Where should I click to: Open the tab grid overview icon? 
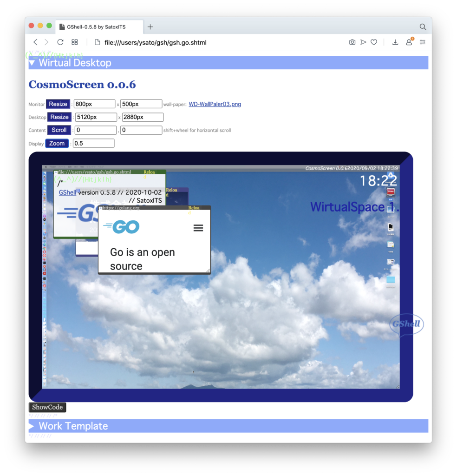74,42
